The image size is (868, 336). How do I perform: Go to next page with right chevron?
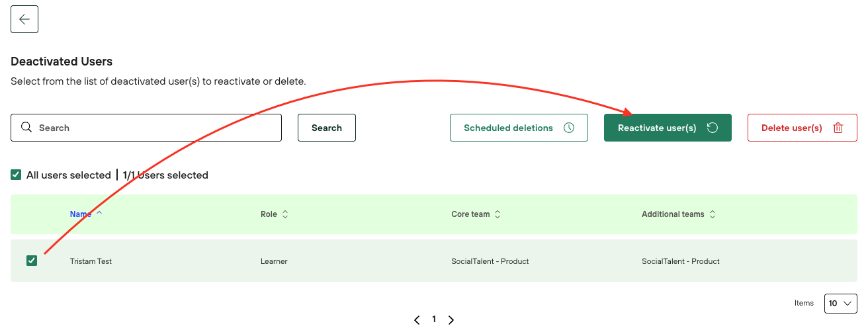[x=451, y=320]
